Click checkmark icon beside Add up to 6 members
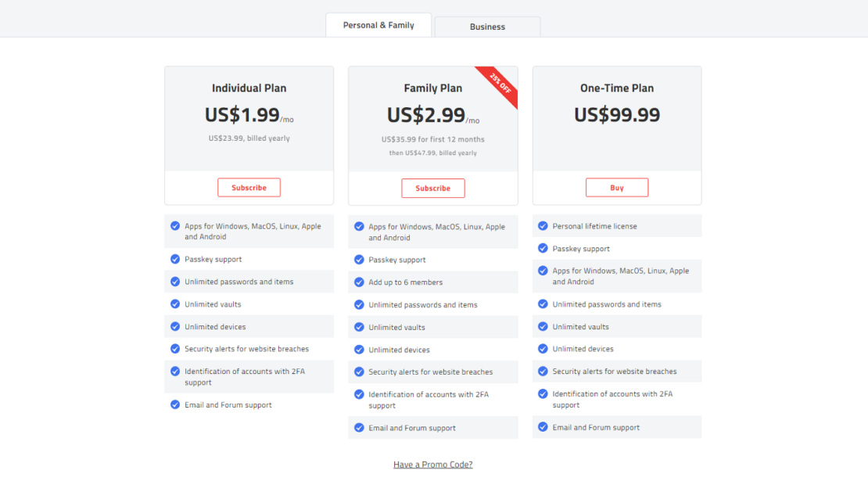The image size is (868, 485). click(359, 282)
